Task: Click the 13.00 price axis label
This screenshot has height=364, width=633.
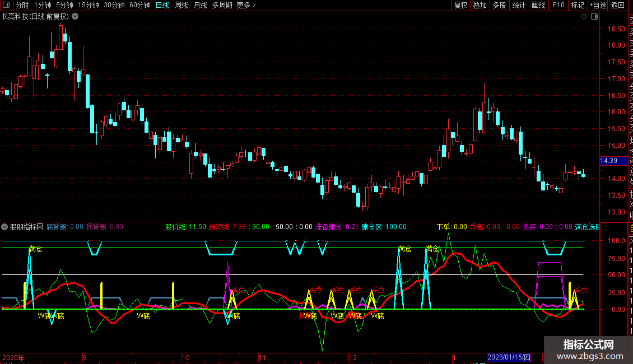Action: [616, 212]
